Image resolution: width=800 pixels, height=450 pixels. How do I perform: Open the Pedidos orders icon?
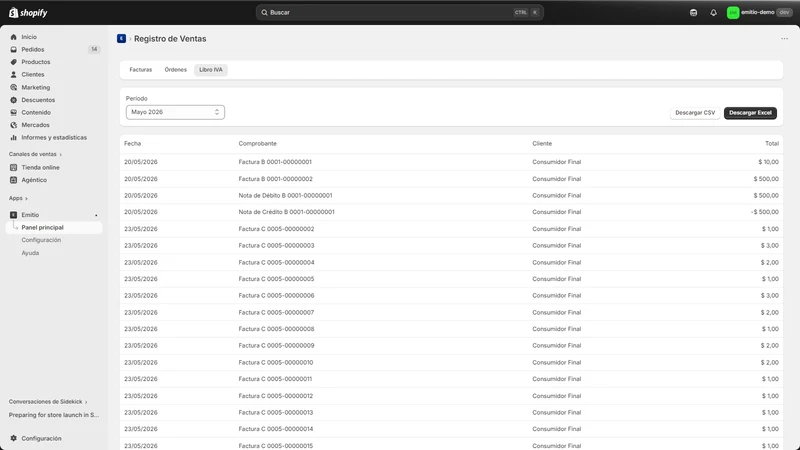coord(14,49)
